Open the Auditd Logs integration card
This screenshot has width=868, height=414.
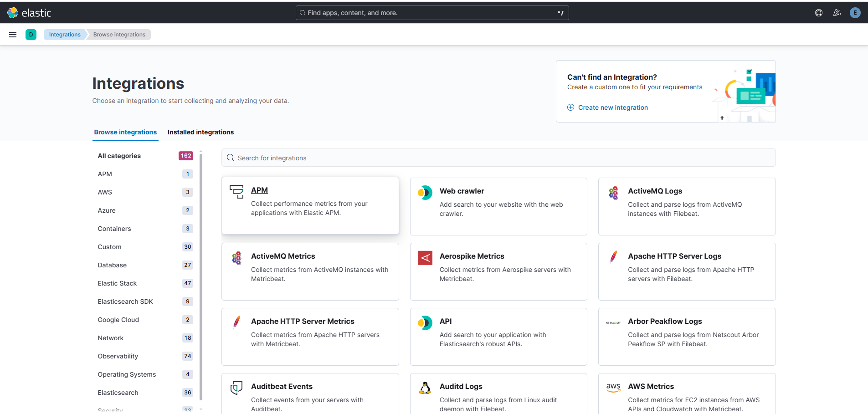[x=498, y=394]
